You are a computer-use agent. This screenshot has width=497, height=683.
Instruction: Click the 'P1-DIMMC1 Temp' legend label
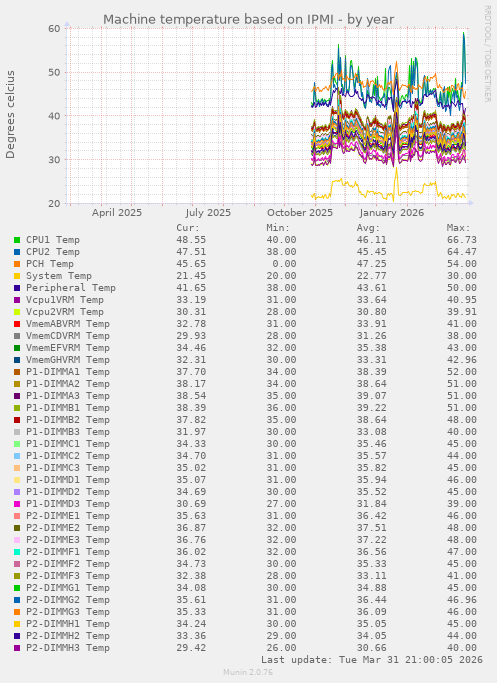pyautogui.click(x=68, y=444)
